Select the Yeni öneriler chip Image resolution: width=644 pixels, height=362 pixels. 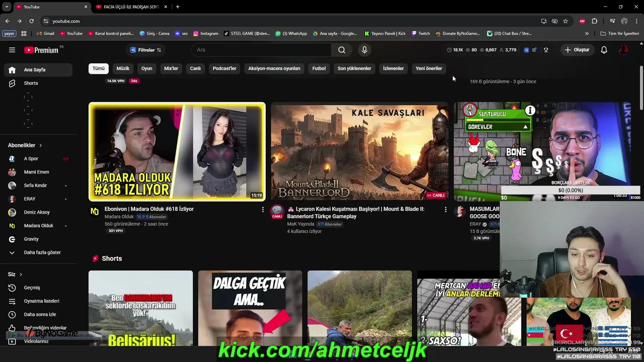click(429, 68)
